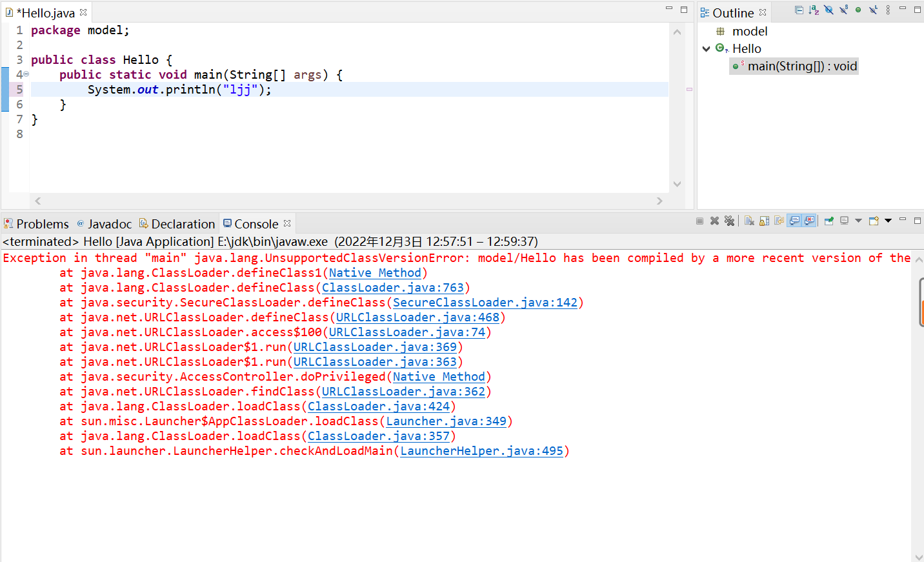This screenshot has height=562, width=924.
Task: Click the Display Selected Console icon
Action: tap(844, 221)
